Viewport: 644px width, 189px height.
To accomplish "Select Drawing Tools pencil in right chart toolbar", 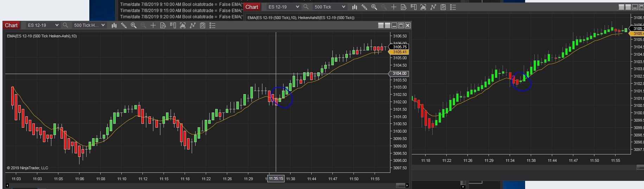I will 364,7.
